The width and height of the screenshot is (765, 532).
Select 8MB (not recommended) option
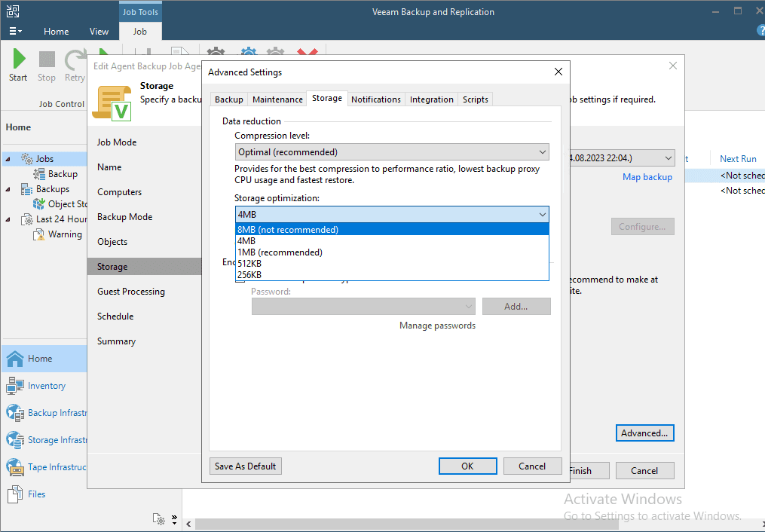coord(392,230)
